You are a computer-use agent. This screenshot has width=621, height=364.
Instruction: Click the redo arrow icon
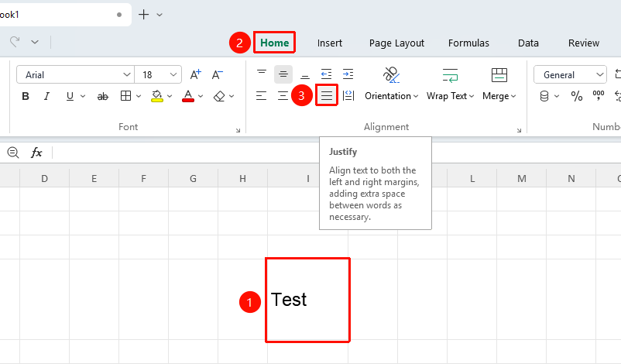pyautogui.click(x=15, y=42)
